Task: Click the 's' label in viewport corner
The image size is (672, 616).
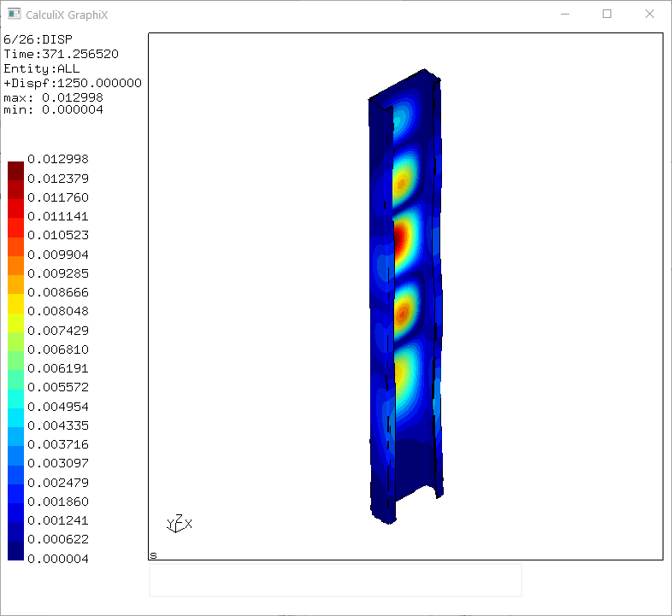Action: (x=153, y=555)
